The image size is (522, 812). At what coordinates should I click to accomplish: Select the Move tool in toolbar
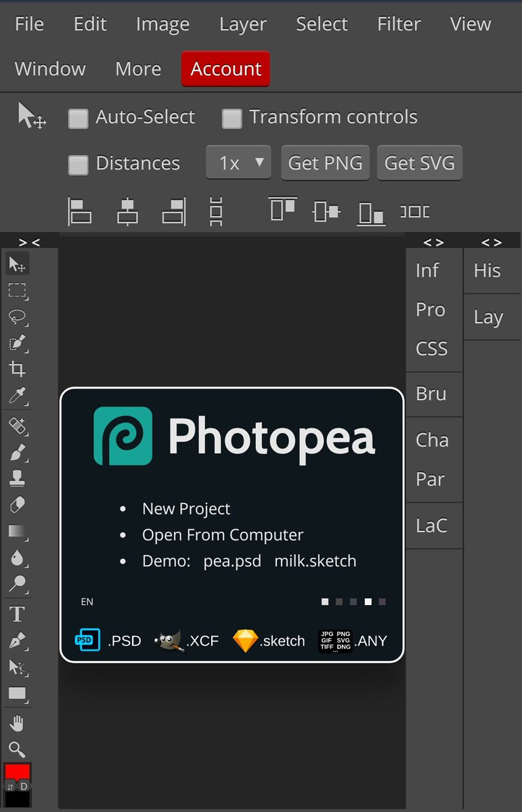pos(18,264)
